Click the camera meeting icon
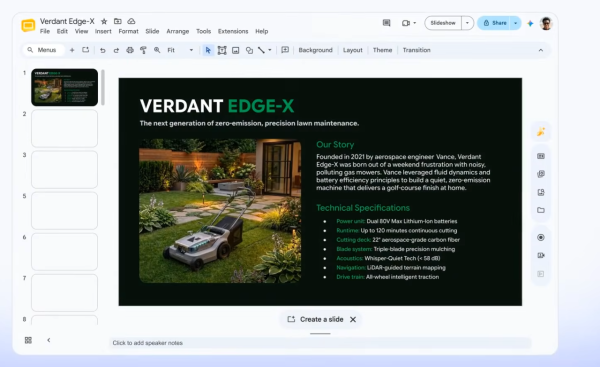This screenshot has width=600, height=367. (x=406, y=23)
